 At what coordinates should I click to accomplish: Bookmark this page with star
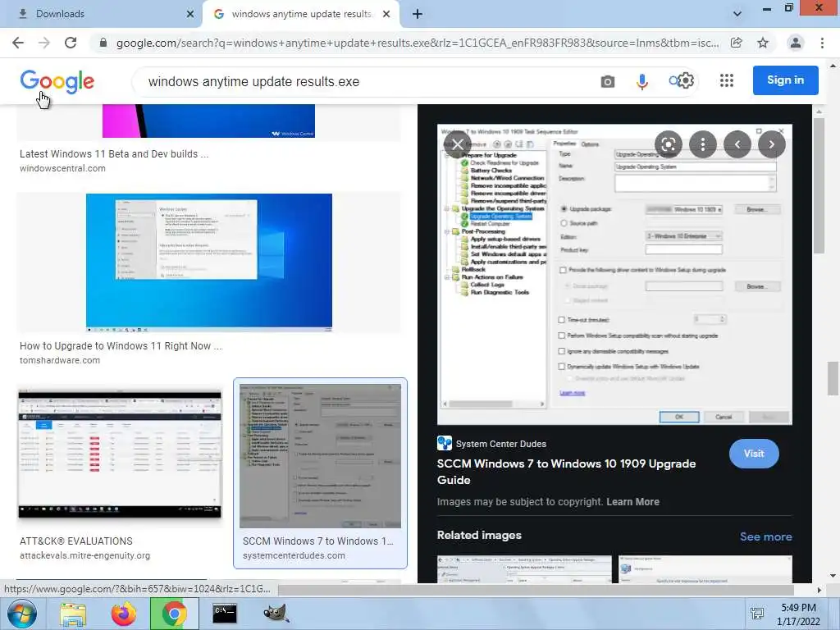click(x=763, y=43)
